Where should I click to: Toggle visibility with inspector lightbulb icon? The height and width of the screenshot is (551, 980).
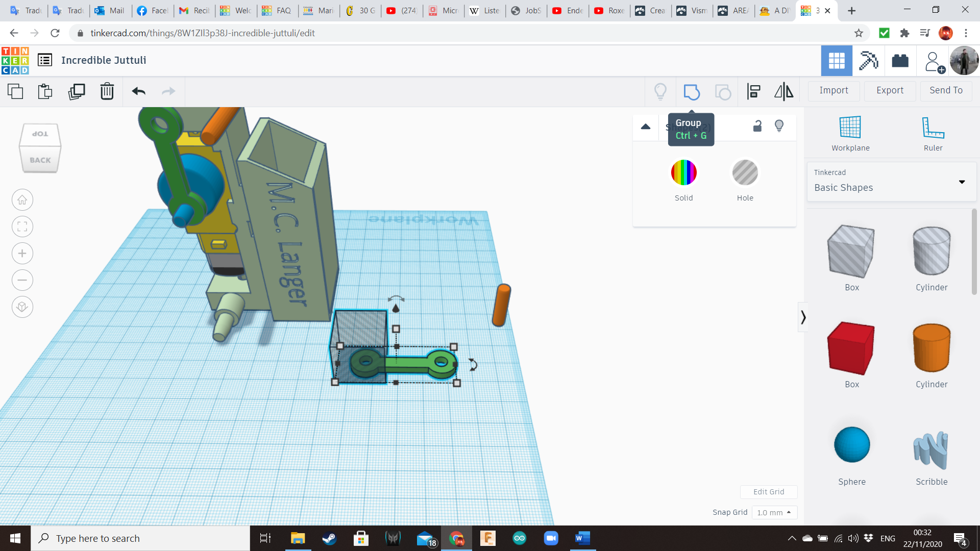click(x=779, y=126)
